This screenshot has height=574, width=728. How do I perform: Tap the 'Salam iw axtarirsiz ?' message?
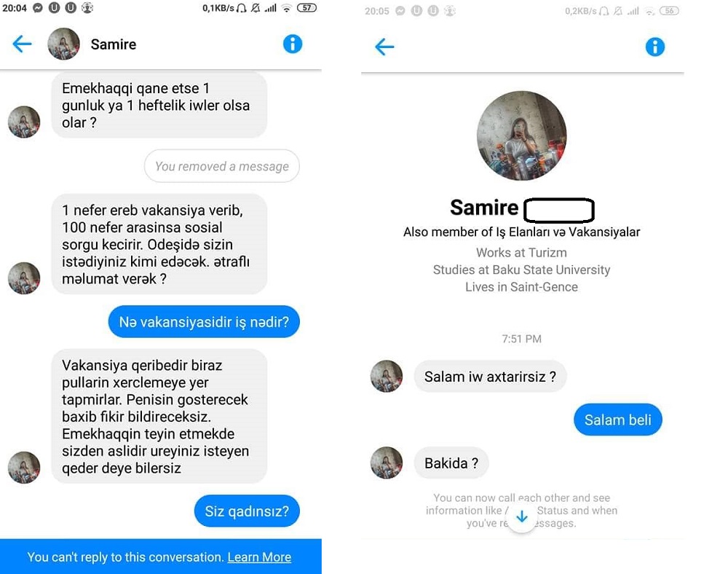tap(490, 376)
